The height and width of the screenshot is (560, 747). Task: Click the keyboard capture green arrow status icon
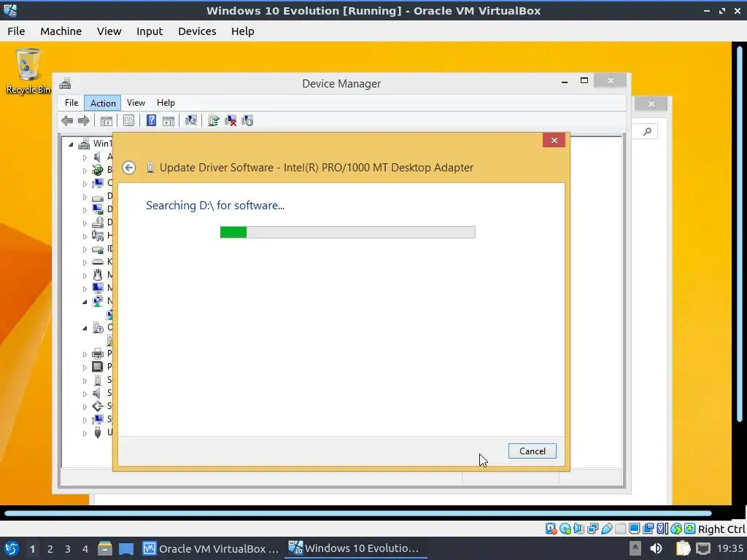pos(689,529)
